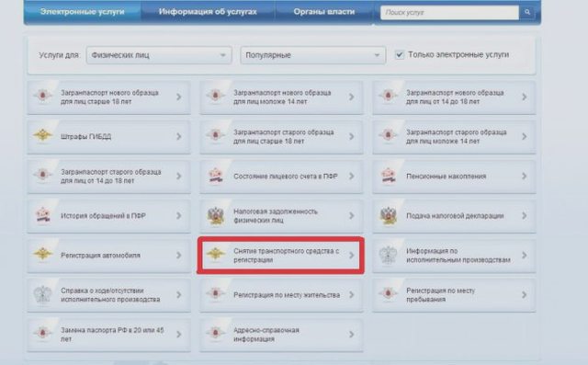
Task: Expand arrow on Подача налоговой декларации card
Action: click(x=525, y=216)
